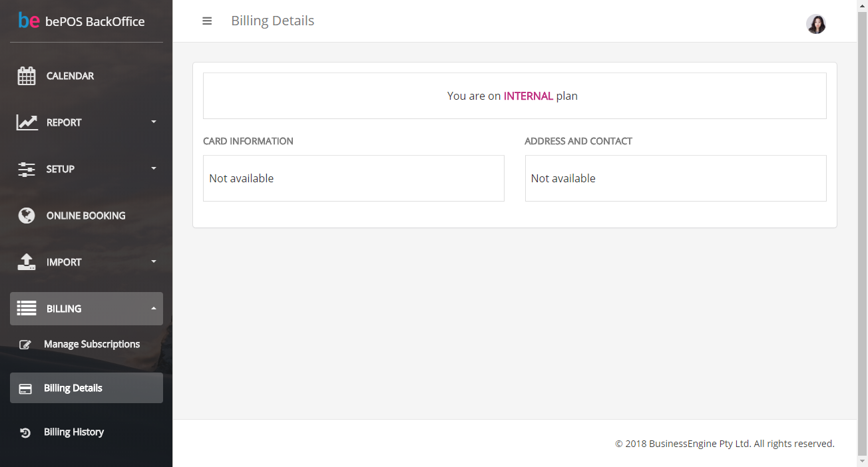
Task: Open the Calendar menu item
Action: 87,76
